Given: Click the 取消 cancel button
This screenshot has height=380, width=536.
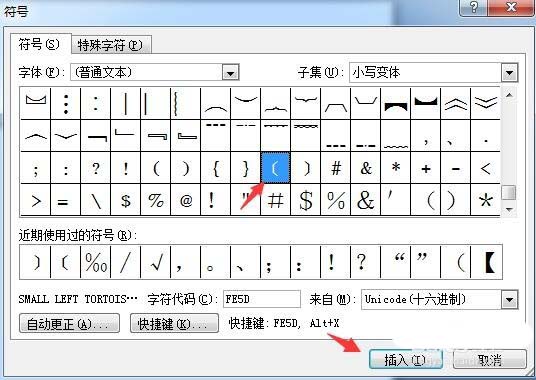Looking at the screenshot, I should click(489, 359).
